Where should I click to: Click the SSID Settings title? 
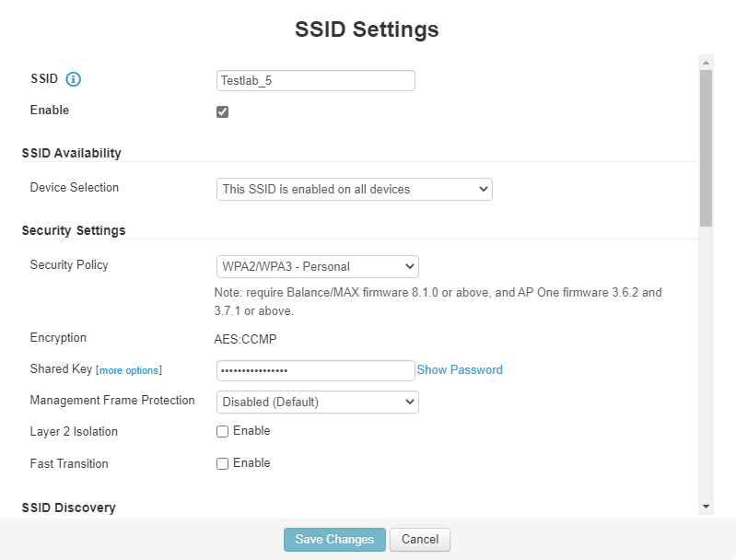coord(367,29)
